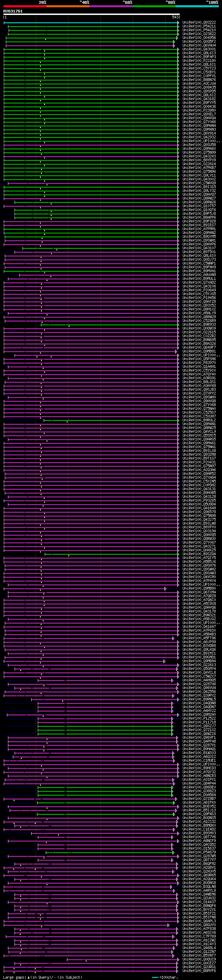This screenshot has height=980, width=222.
Task: Select the UniRef100_A7F838 entry
Action: (x=199, y=929)
